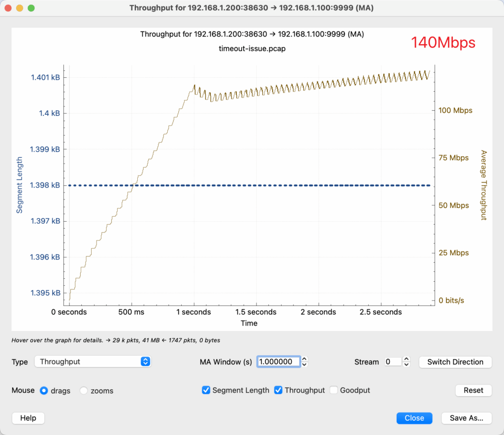Viewport: 504px width, 435px height.
Task: Click the green maximize window button
Action: pos(31,8)
